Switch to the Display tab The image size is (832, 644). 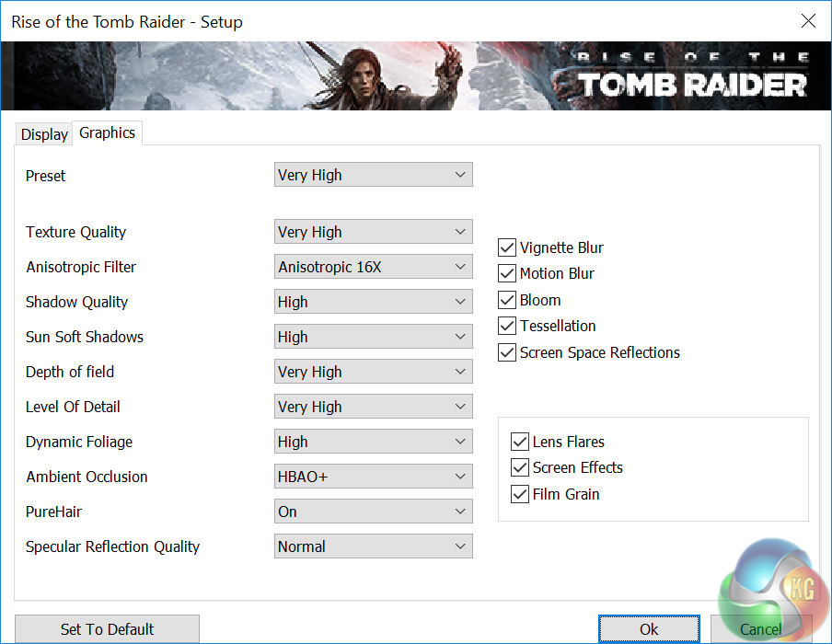[44, 134]
